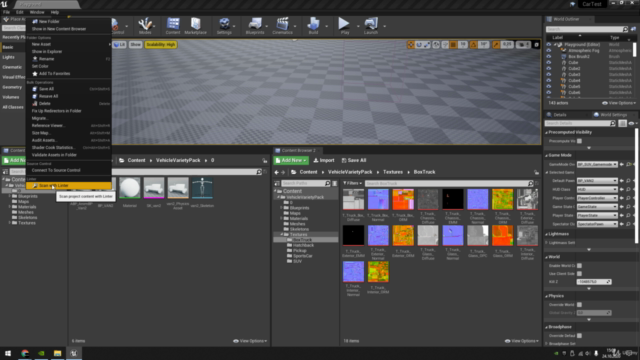
Task: Toggle visibility of Cube2 actor
Action: click(549, 69)
